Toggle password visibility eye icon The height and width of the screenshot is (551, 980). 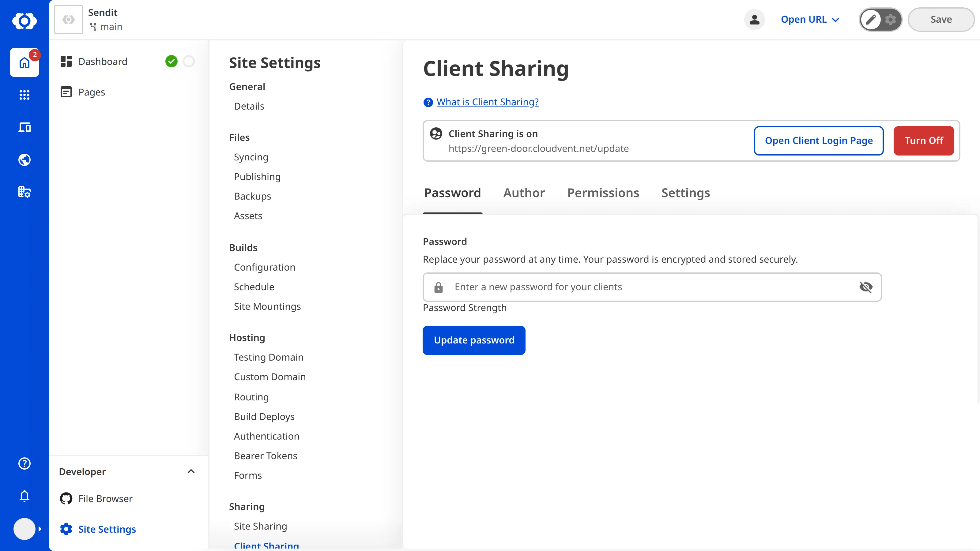click(x=866, y=287)
